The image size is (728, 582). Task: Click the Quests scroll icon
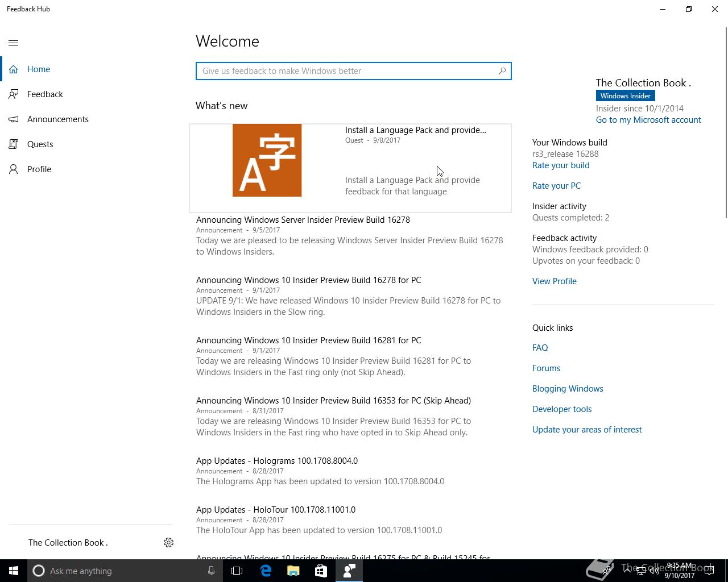(14, 144)
